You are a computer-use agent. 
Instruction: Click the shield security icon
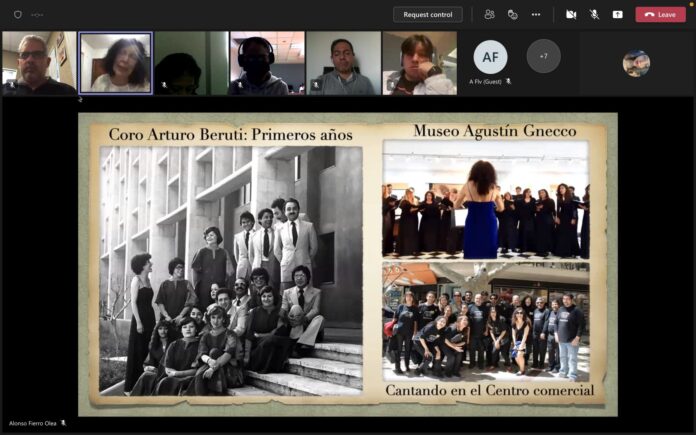(x=17, y=14)
